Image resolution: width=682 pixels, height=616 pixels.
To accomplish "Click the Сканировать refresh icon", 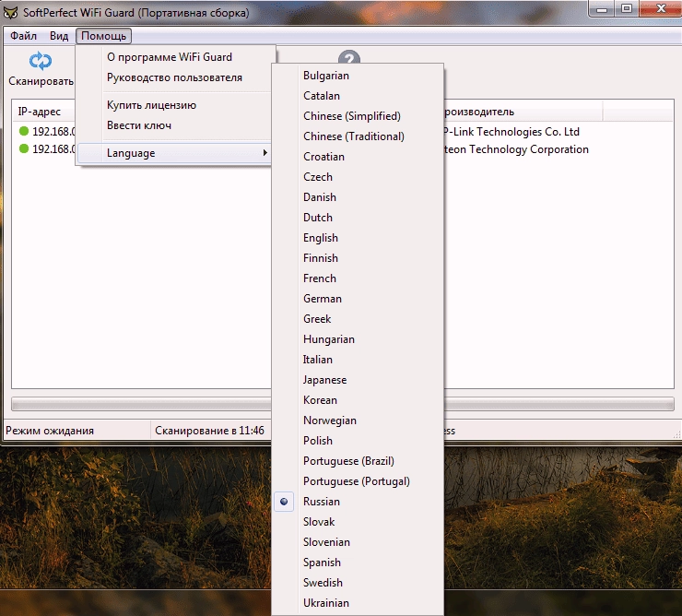I will pyautogui.click(x=41, y=61).
